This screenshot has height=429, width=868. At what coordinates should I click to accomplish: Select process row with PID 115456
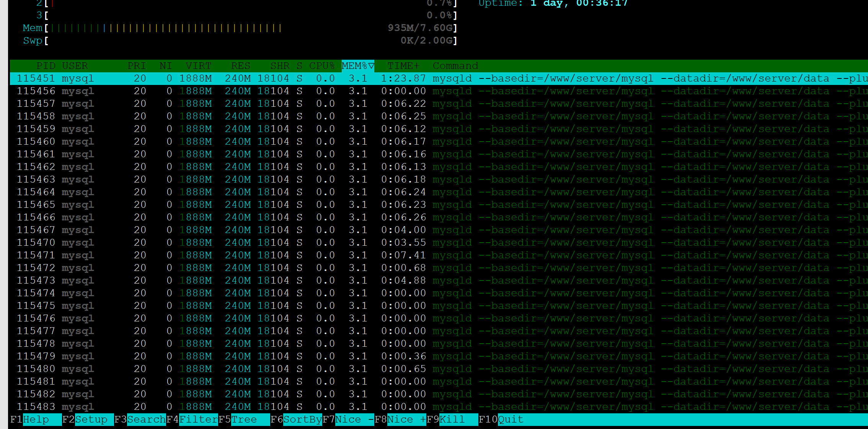(36, 91)
